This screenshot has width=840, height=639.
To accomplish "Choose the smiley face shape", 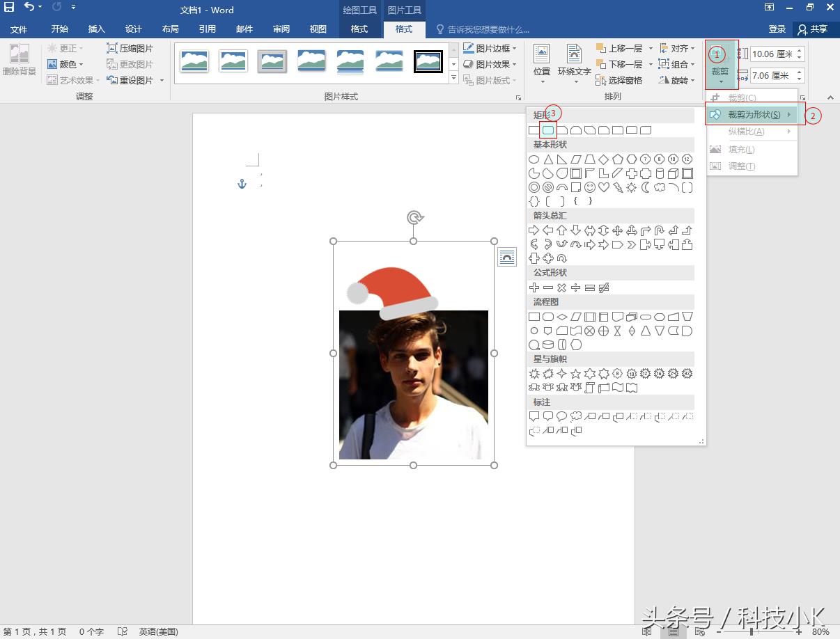I will tap(590, 187).
